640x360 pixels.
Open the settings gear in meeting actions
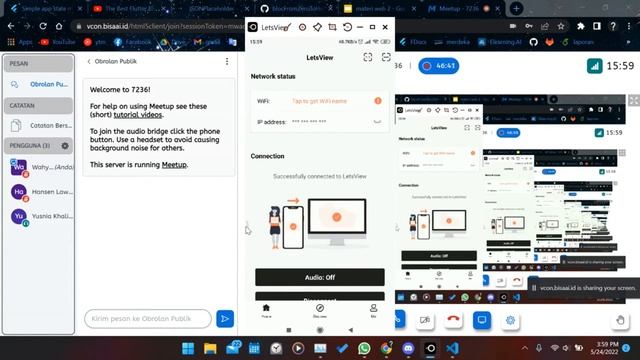point(510,320)
